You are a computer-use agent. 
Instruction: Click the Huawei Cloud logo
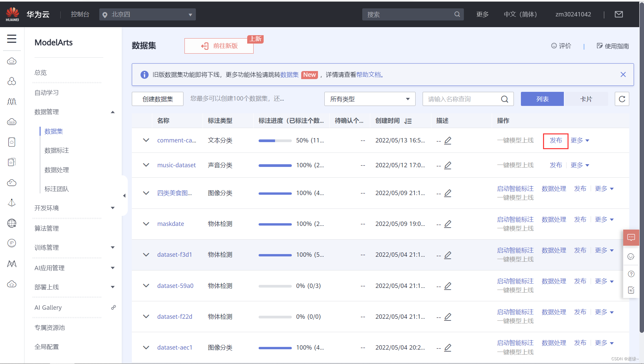(x=12, y=14)
